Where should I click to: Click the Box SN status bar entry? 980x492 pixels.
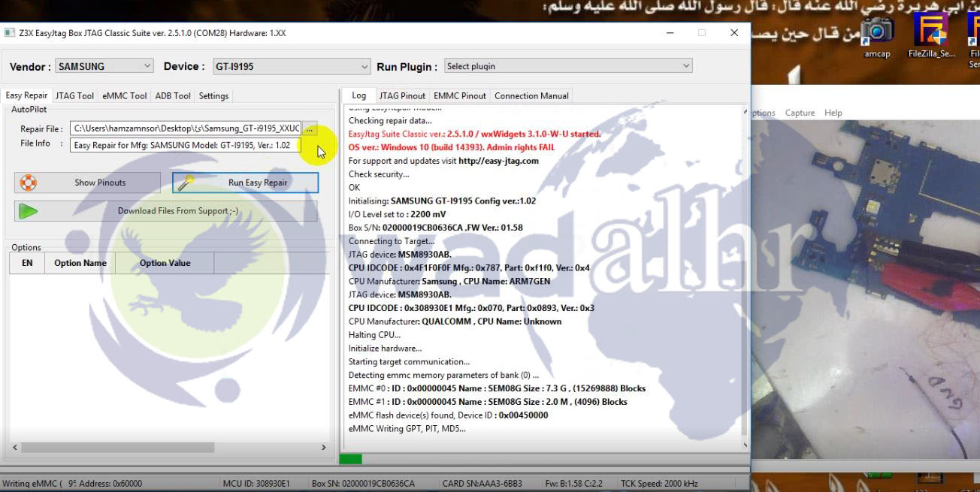(x=363, y=484)
